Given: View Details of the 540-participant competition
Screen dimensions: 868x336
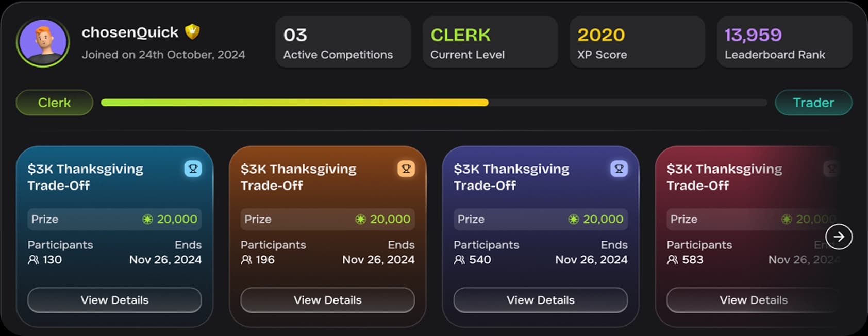Looking at the screenshot, I should [x=540, y=300].
